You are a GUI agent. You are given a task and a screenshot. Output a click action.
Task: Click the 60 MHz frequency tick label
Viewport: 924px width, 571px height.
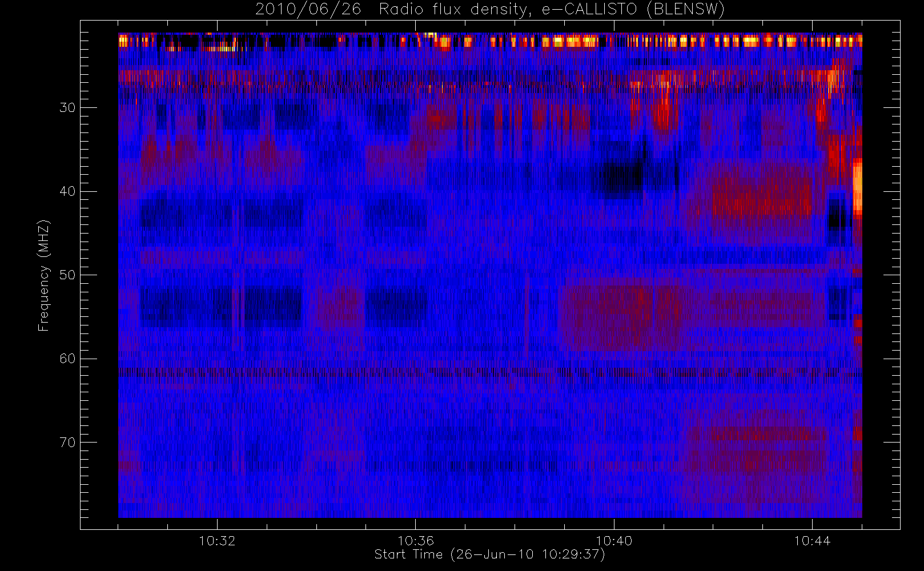pyautogui.click(x=67, y=359)
